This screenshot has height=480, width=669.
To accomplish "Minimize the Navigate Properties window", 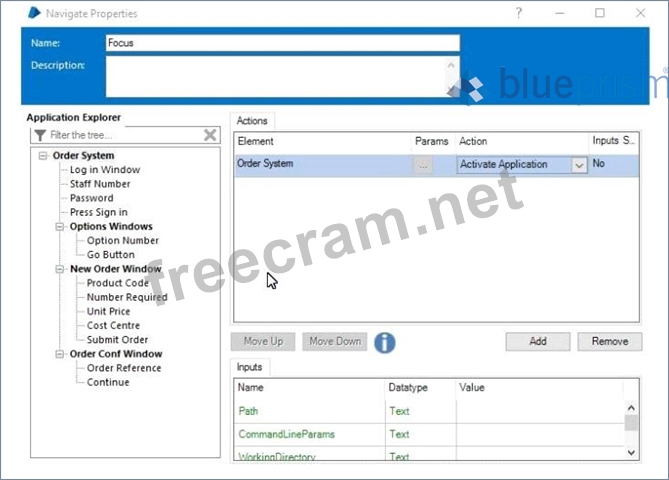I will tap(560, 13).
